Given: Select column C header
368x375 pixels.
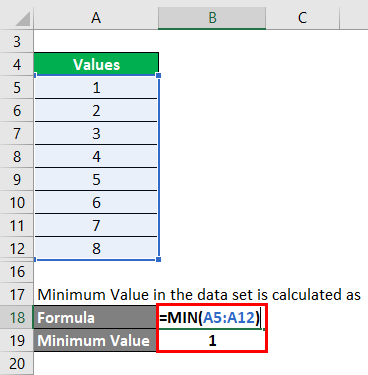Looking at the screenshot, I should click(302, 18).
